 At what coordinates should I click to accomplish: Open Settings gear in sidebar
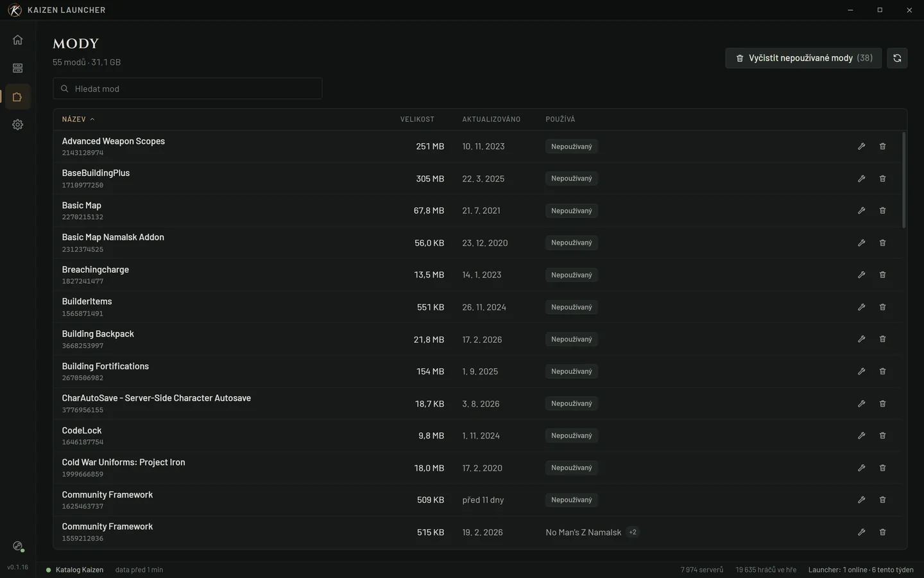pos(17,125)
